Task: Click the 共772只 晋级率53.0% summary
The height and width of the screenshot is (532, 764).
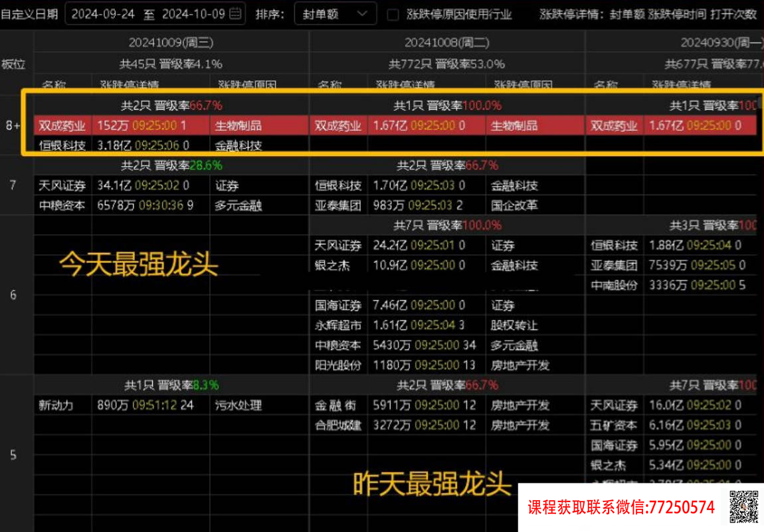Action: tap(447, 64)
